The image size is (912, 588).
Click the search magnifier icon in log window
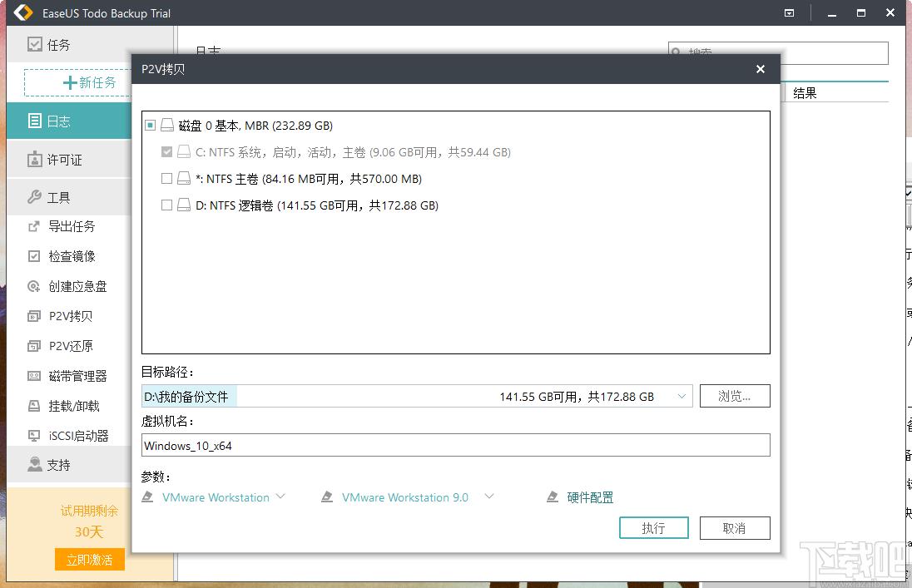[x=676, y=52]
